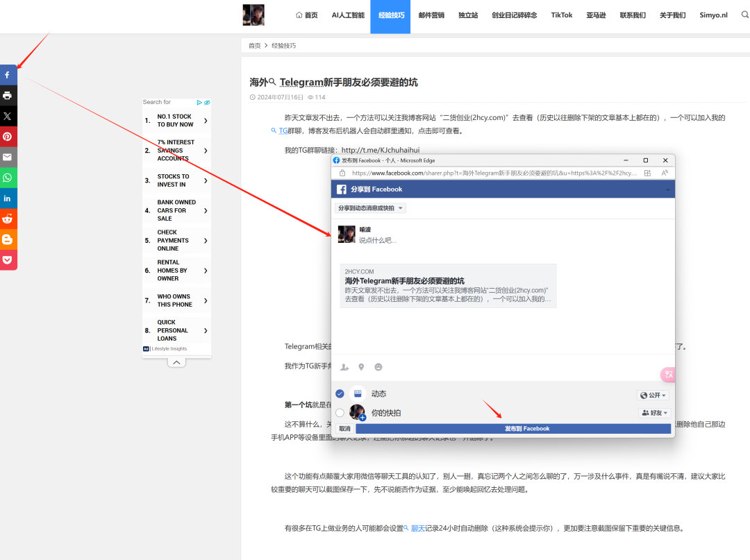Image resolution: width=750 pixels, height=560 pixels.
Task: Open the 7% INTEREST SAVINGS ACCOUNTS ad
Action: point(176,151)
